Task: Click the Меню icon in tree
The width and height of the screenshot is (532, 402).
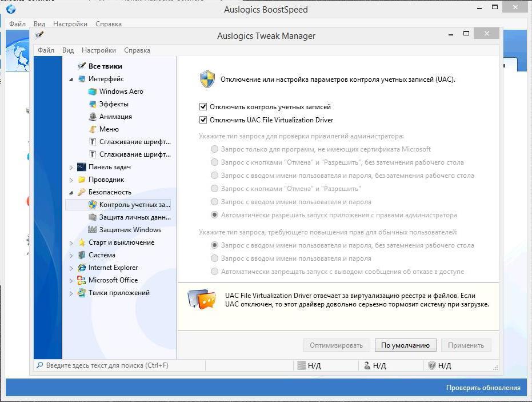Action: (x=93, y=129)
